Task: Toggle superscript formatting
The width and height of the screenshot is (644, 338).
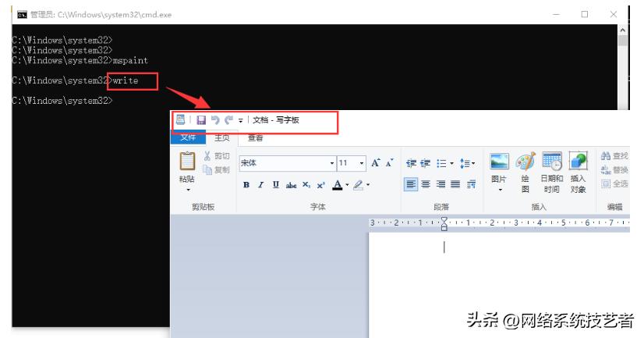Action: 320,185
